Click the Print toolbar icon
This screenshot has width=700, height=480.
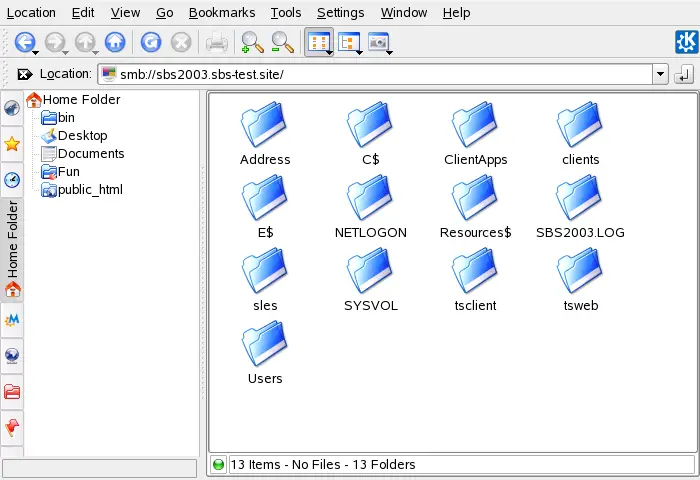[217, 42]
